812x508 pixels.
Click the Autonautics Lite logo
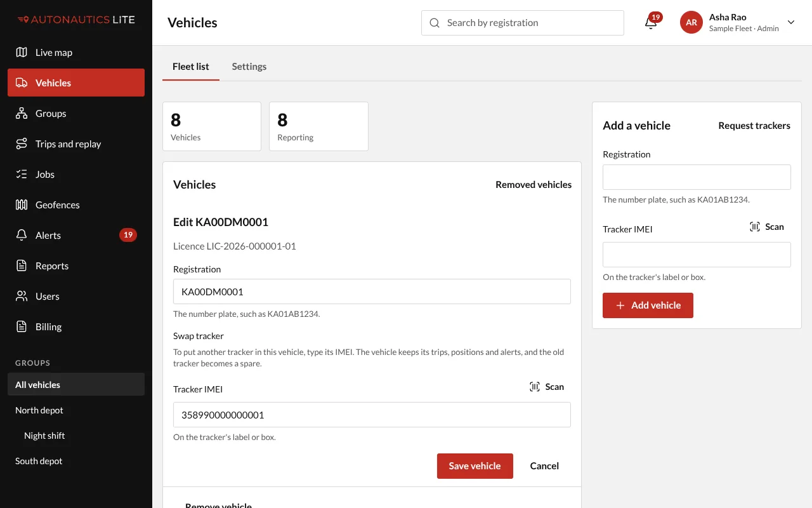tap(76, 20)
